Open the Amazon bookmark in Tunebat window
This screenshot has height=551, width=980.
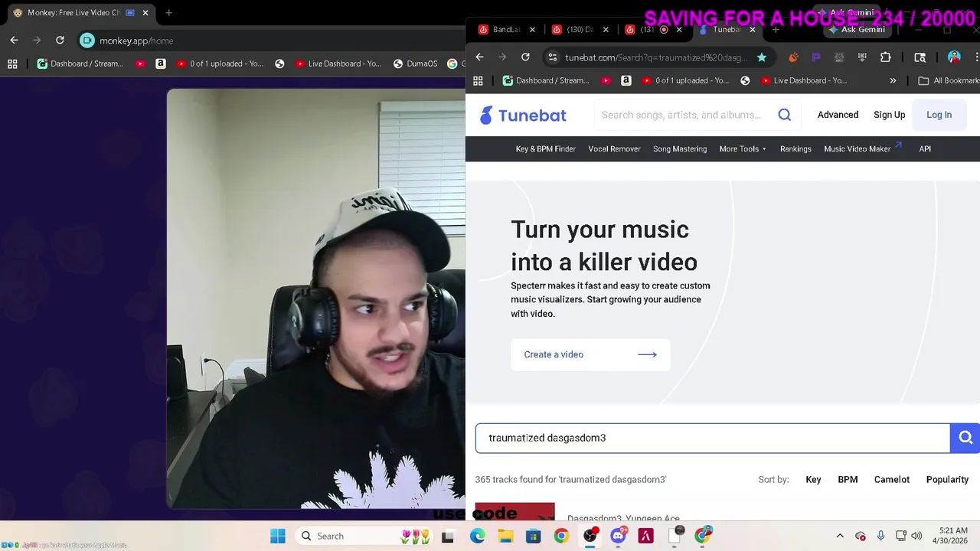(626, 80)
